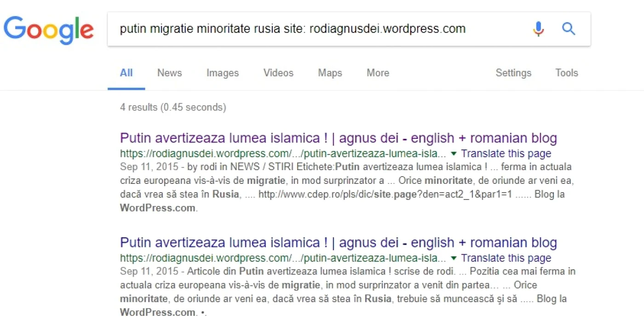The height and width of the screenshot is (325, 644).
Task: Open the Settings menu
Action: coord(513,73)
